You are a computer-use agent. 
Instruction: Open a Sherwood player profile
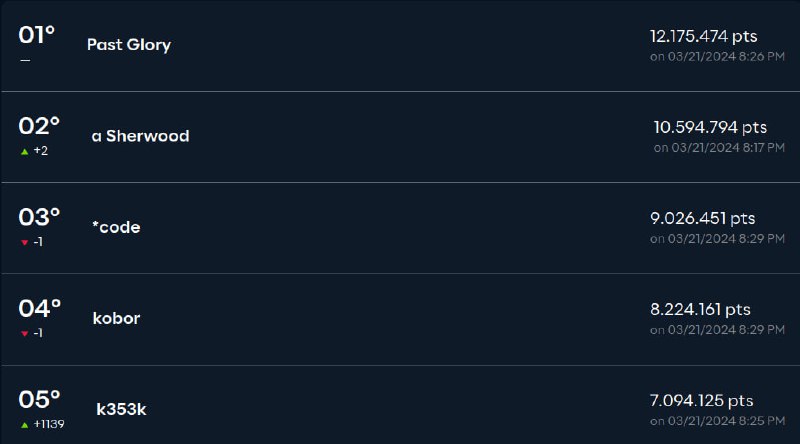tap(140, 136)
